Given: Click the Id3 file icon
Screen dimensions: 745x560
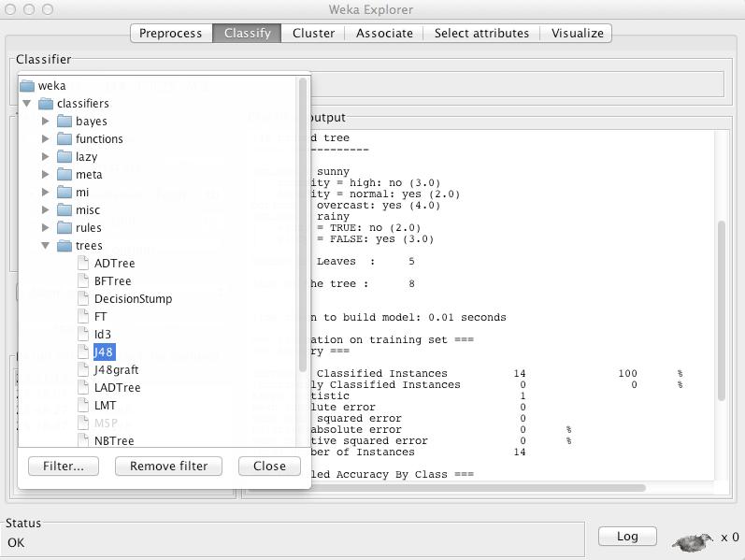Looking at the screenshot, I should pyautogui.click(x=83, y=334).
